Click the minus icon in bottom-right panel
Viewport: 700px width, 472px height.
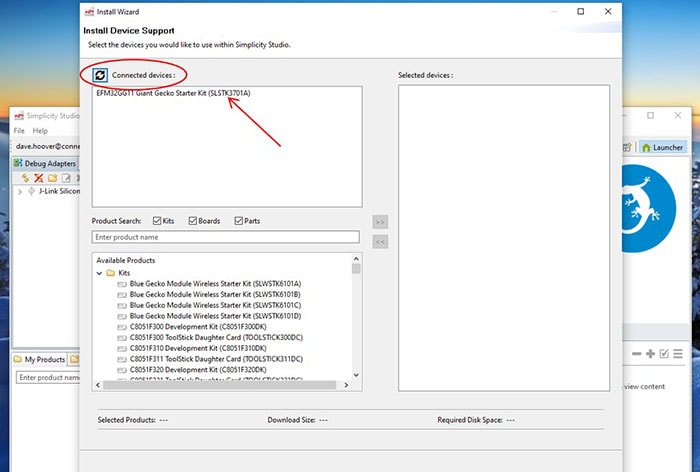pos(636,354)
